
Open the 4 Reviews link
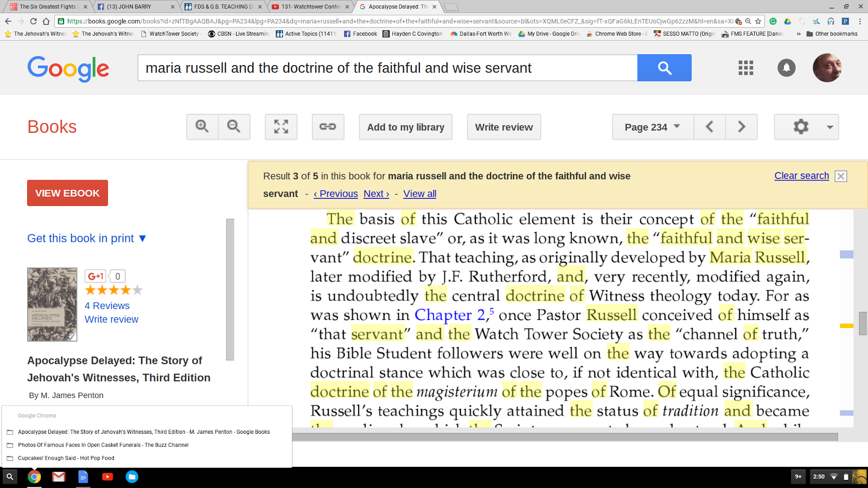pos(107,306)
